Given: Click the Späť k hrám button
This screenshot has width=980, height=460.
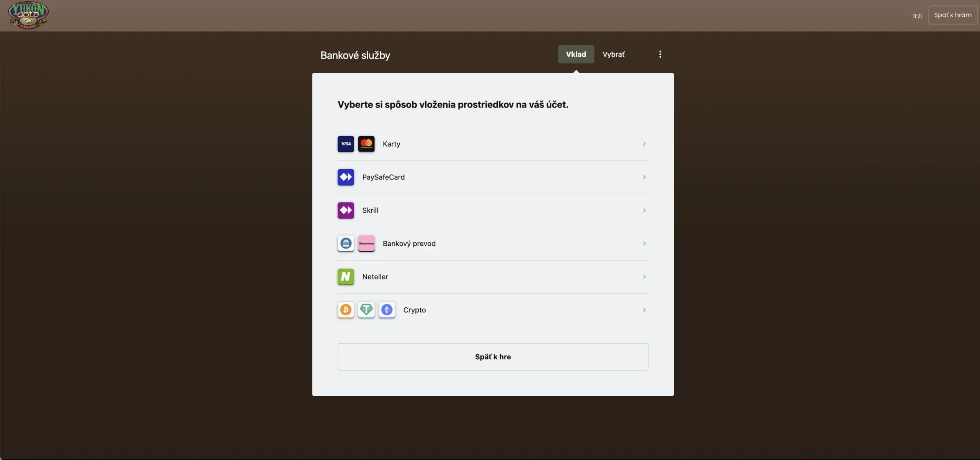Looking at the screenshot, I should pyautogui.click(x=953, y=15).
